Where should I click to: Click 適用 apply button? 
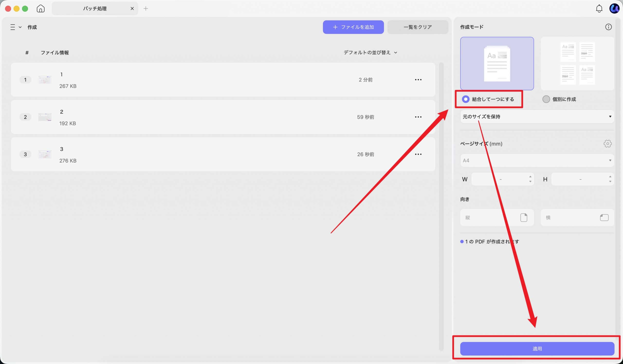click(537, 349)
